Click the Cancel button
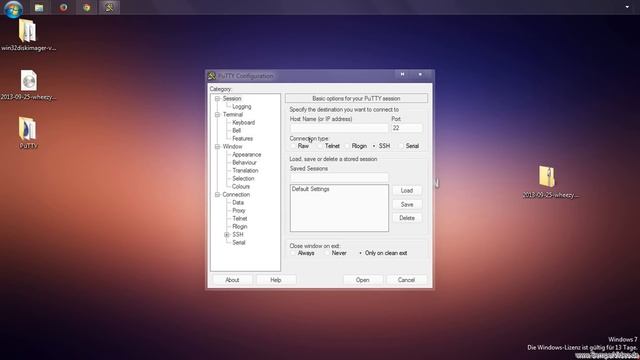This screenshot has width=640, height=360. 407,280
